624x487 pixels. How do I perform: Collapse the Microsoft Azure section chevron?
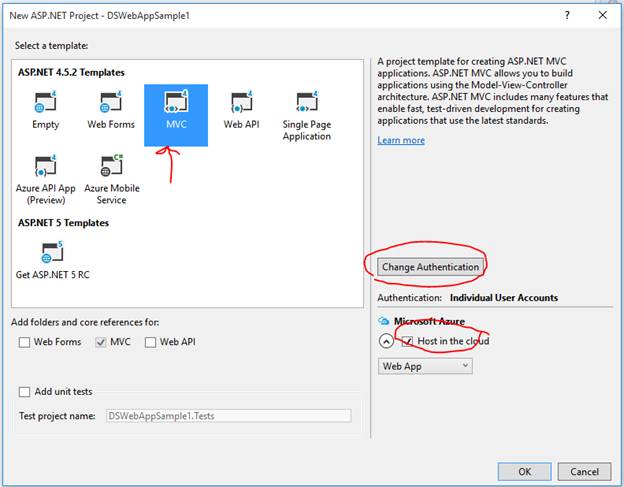[x=386, y=341]
